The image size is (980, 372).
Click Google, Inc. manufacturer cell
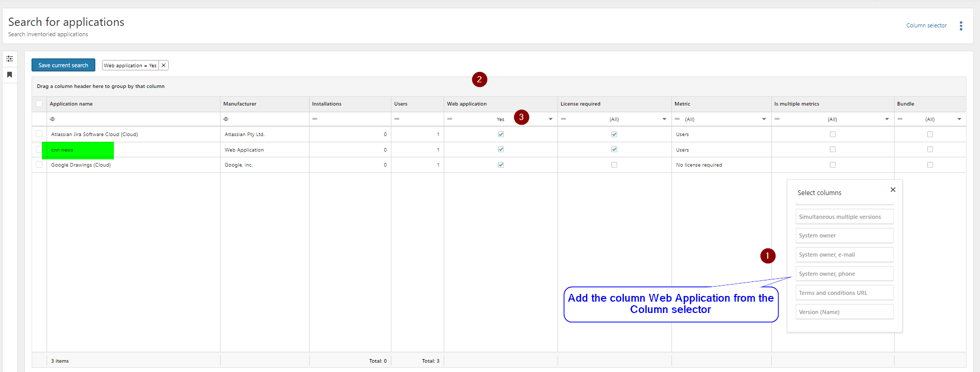(239, 165)
